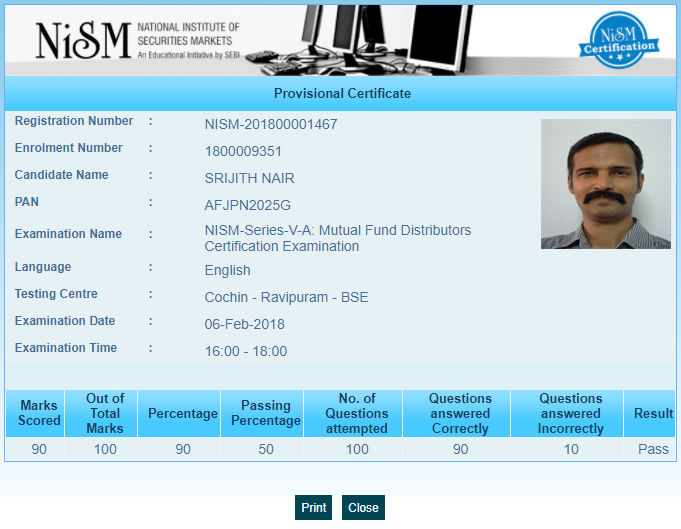Click the Provisional Certificate heading

coord(342,93)
